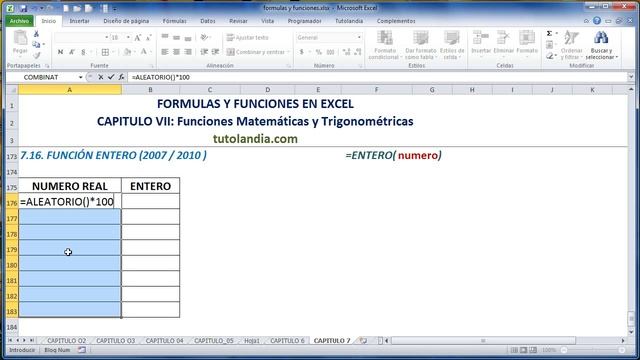640x360 pixels.
Task: Click the decrease indent icon
Action: coord(204,52)
